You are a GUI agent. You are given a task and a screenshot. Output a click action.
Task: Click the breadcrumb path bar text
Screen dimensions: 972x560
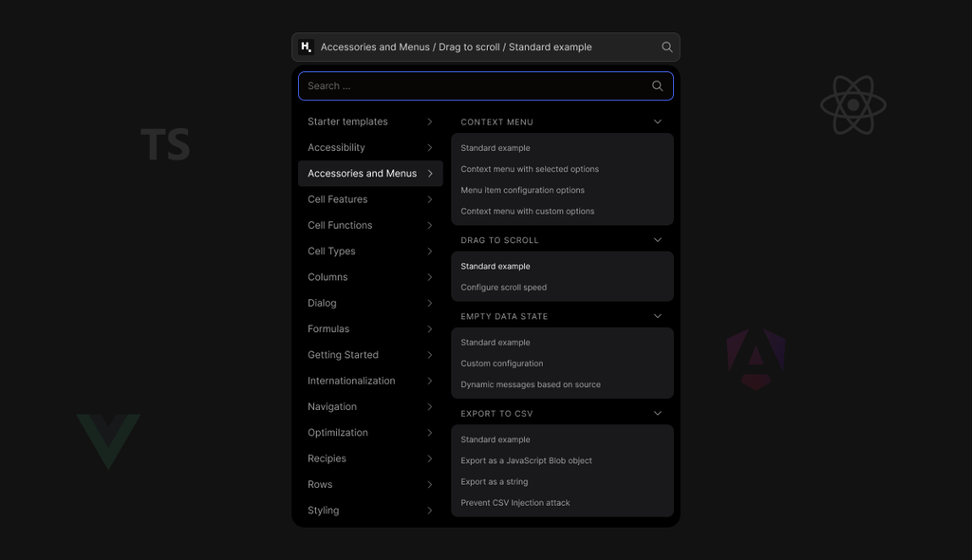457,47
